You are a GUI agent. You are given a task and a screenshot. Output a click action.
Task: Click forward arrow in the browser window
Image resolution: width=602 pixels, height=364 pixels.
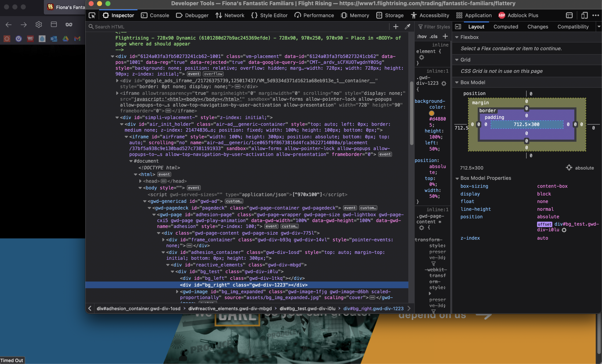click(x=24, y=25)
